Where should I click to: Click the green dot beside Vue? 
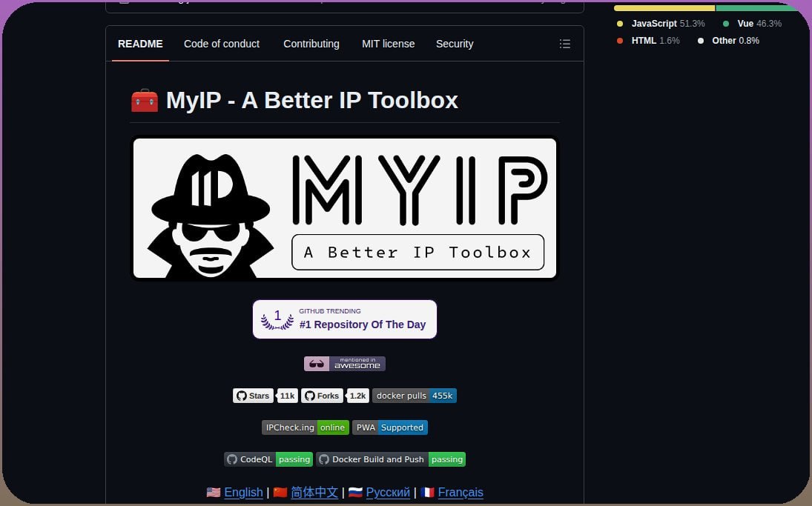point(726,24)
